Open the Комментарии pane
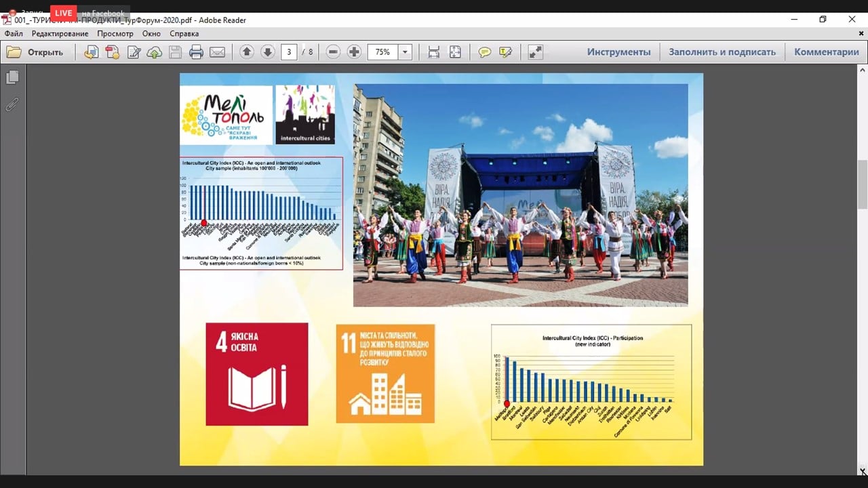This screenshot has width=868, height=488. [x=826, y=52]
